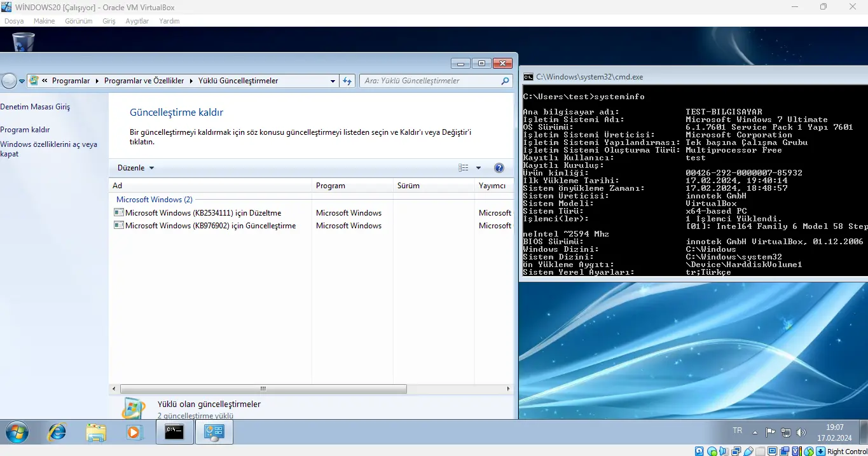Click VirtualBox USB devices status icon

[748, 451]
